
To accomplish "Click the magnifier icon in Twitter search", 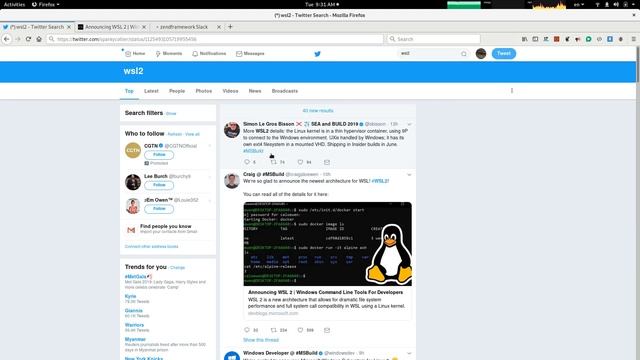I will [464, 54].
